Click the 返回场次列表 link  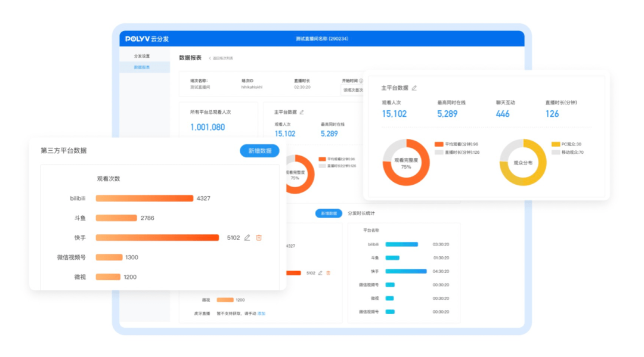[x=224, y=58]
